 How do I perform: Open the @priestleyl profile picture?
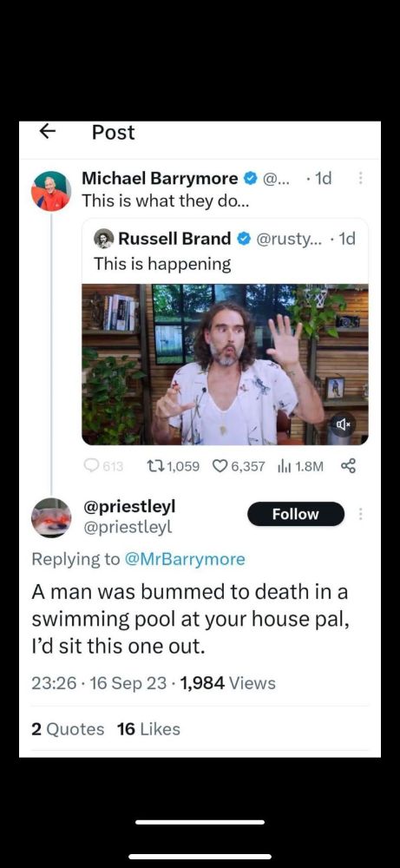coord(51,517)
